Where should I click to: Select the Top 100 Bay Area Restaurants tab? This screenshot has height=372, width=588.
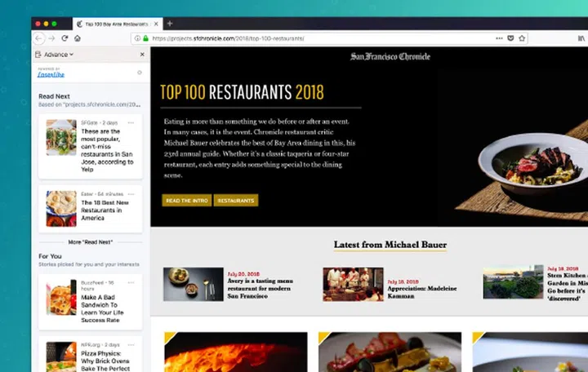[114, 24]
